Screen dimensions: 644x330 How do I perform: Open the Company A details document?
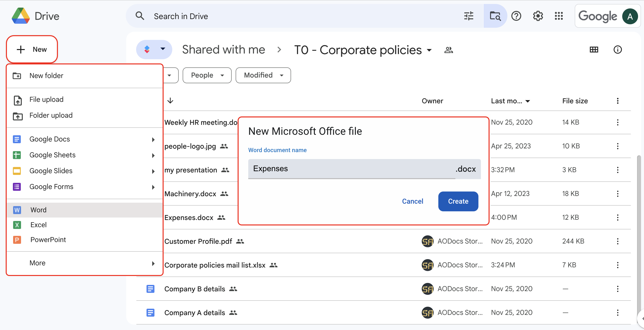coord(195,312)
